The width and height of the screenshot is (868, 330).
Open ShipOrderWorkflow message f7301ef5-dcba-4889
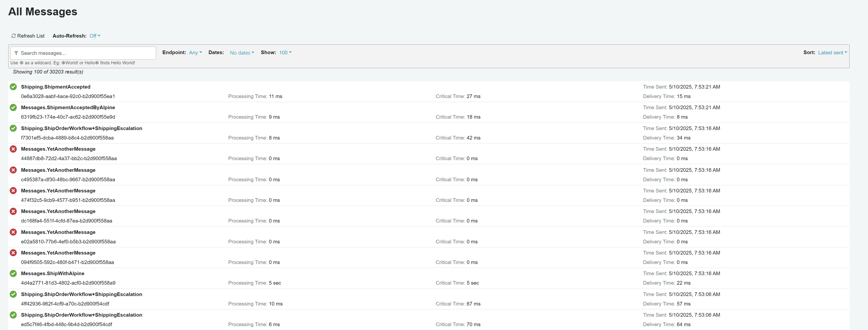click(81, 128)
